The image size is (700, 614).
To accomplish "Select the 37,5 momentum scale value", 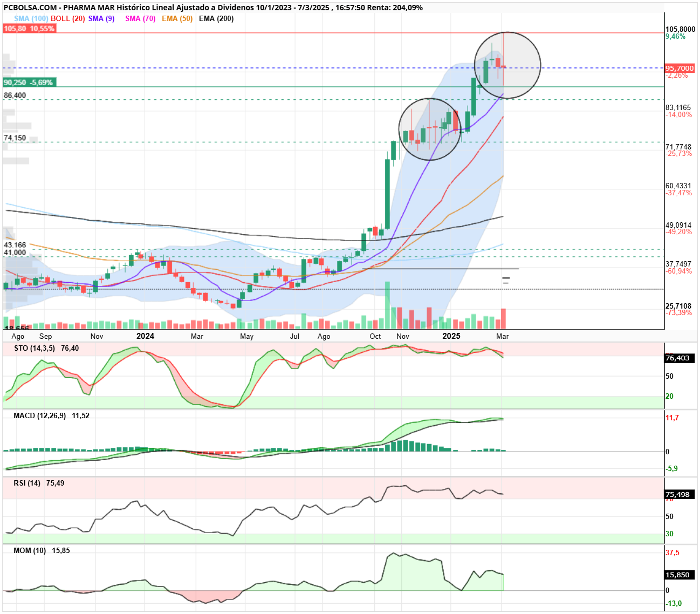I will point(672,553).
